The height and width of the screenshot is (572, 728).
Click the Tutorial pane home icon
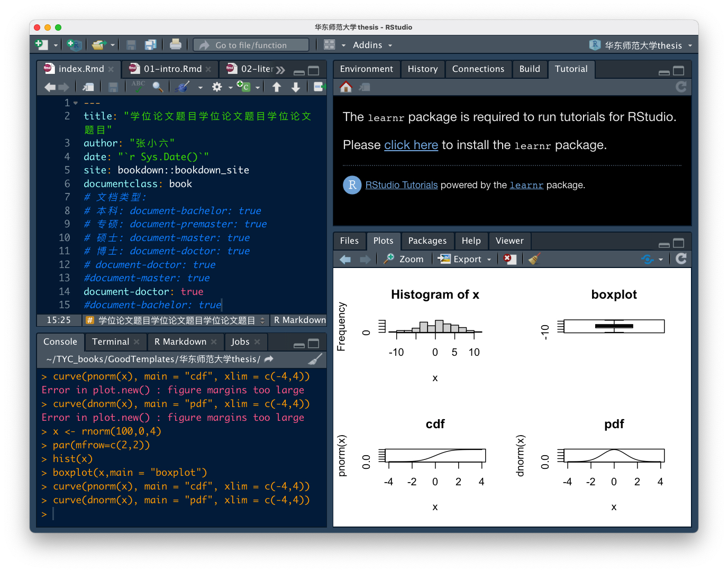[x=346, y=87]
